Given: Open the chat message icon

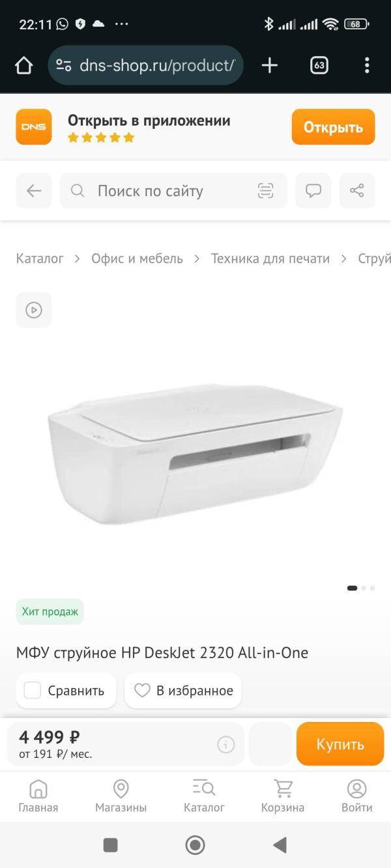Looking at the screenshot, I should tap(313, 191).
